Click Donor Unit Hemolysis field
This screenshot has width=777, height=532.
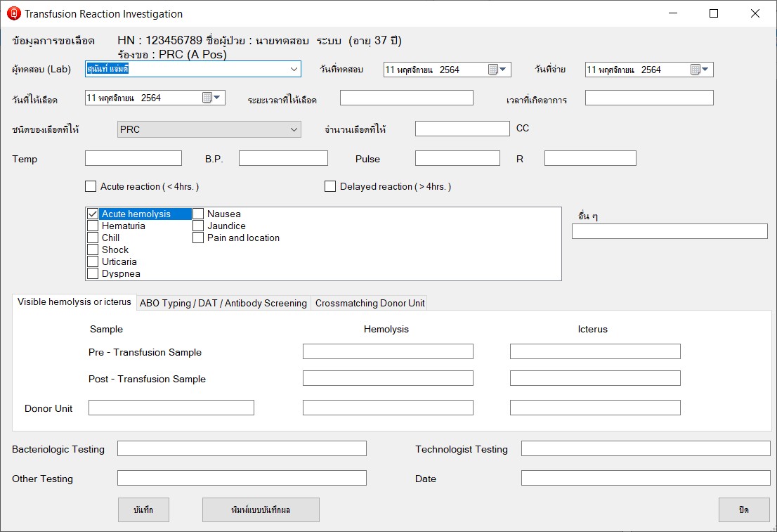(388, 408)
